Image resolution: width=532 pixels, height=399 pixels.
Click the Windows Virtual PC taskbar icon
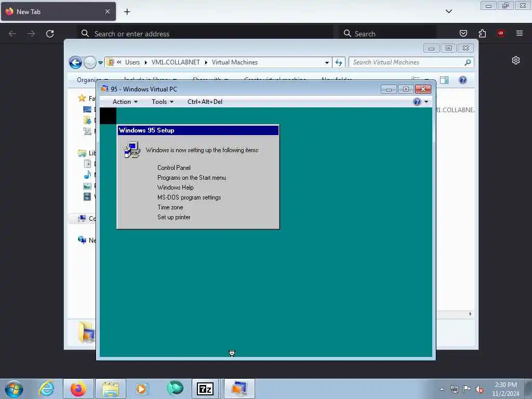pyautogui.click(x=239, y=389)
